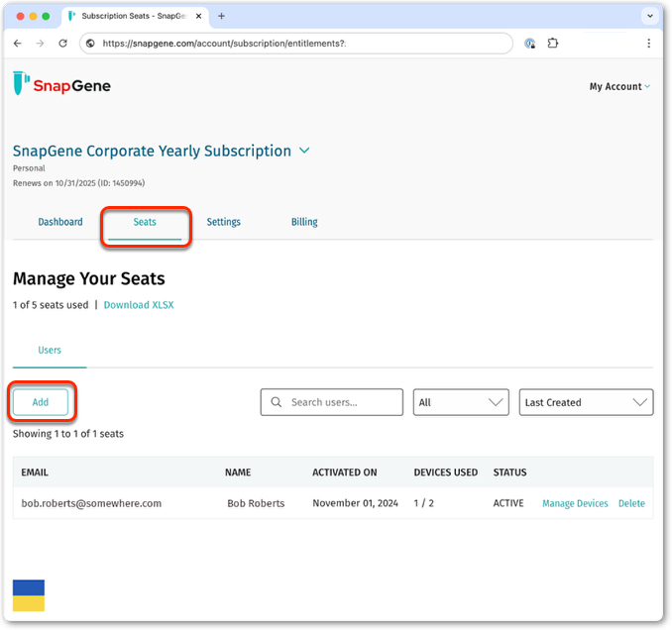Close the window with red button

[20, 16]
